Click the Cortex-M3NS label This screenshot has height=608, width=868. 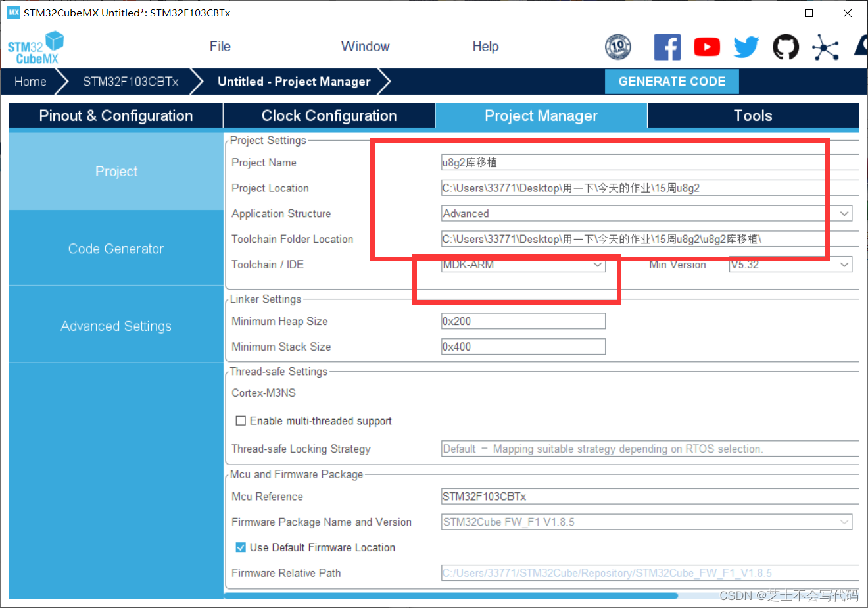(264, 393)
